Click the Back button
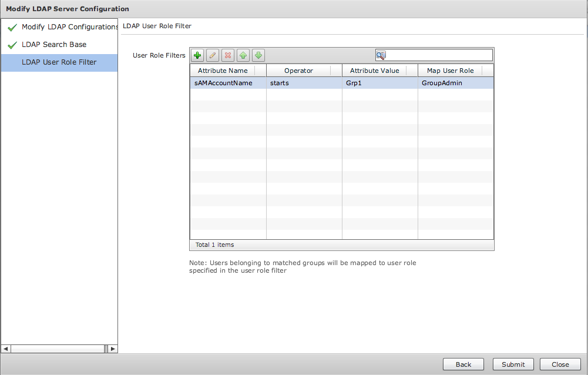Screen dimensions: 588x375 point(463,364)
